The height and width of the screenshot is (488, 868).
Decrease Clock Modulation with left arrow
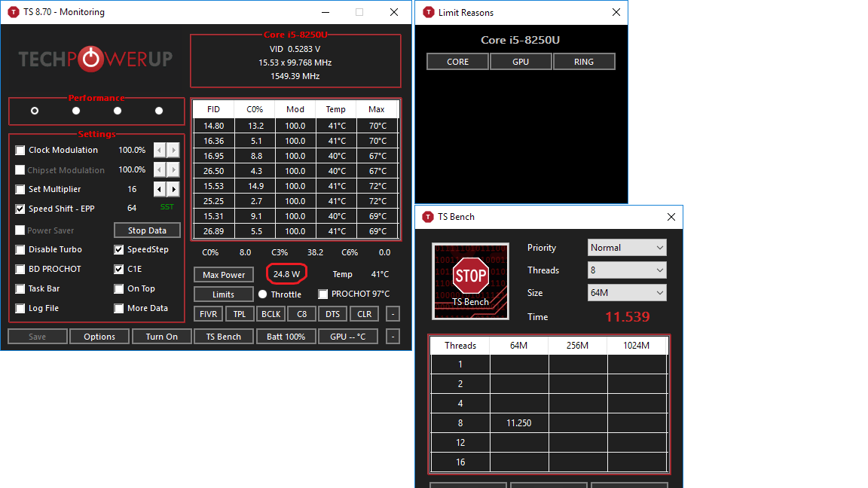[160, 150]
